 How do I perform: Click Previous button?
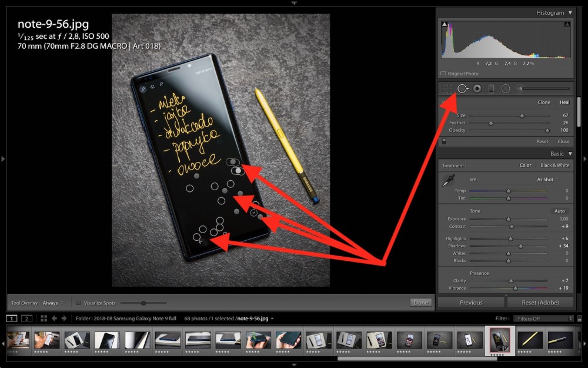click(x=471, y=303)
